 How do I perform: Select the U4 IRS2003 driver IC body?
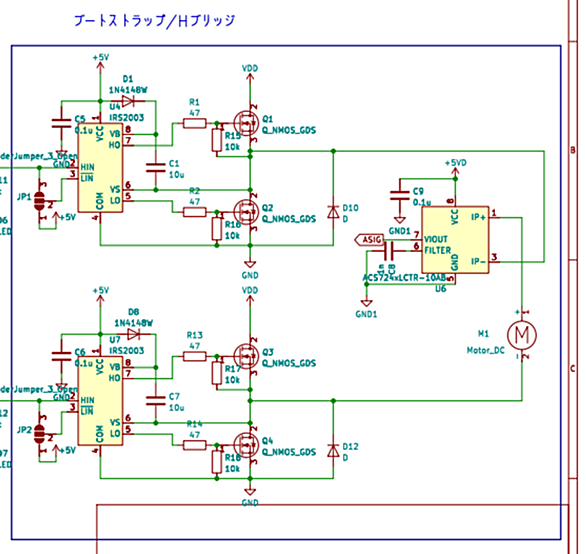click(100, 168)
